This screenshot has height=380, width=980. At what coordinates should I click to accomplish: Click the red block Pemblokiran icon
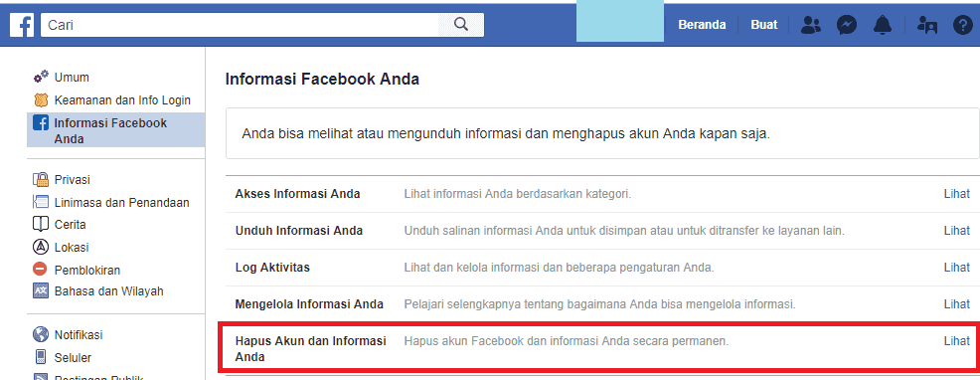tap(41, 270)
